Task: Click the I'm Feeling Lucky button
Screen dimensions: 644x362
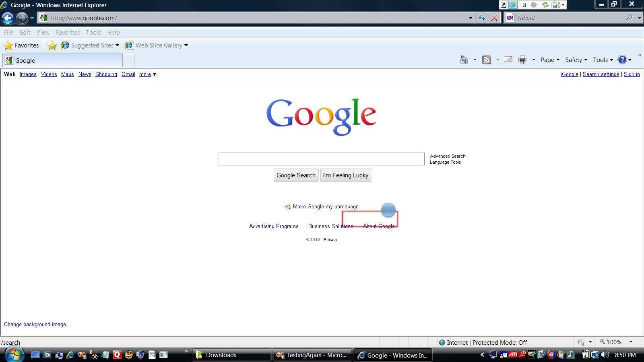Action: click(346, 175)
